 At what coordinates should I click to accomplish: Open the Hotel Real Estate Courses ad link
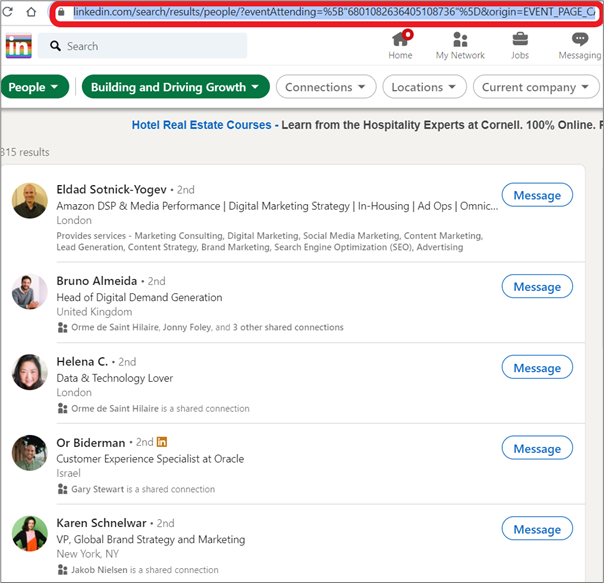click(x=201, y=125)
